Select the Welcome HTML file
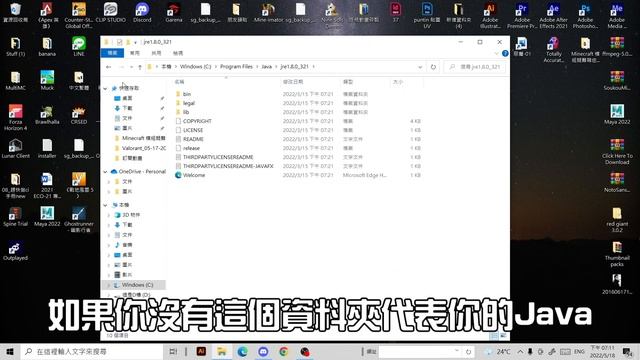This screenshot has width=640, height=360. (194, 175)
